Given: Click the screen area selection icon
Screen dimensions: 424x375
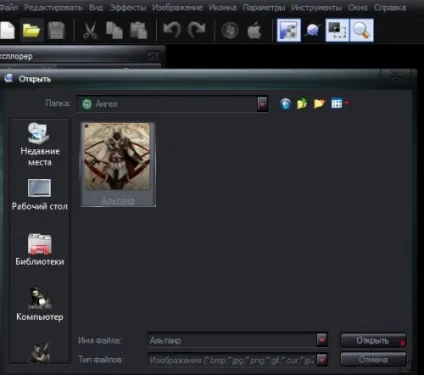Looking at the screenshot, I should pyautogui.click(x=337, y=30).
